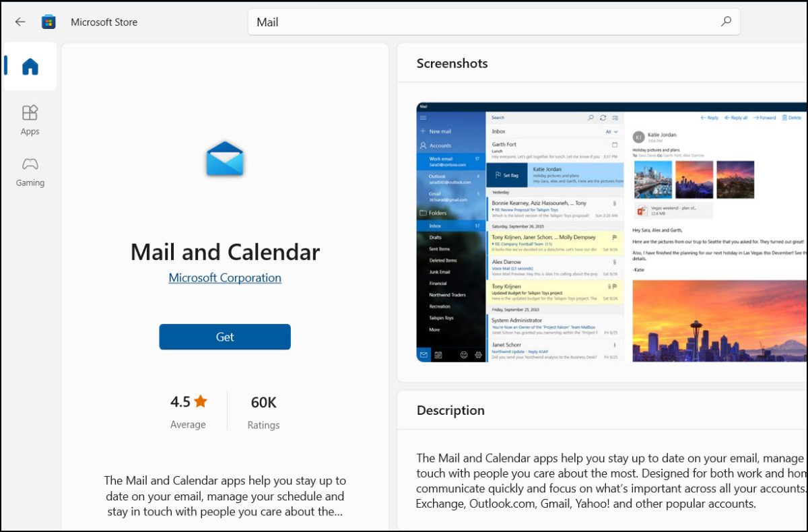Screen dimensions: 808x532
Task: Click the 4.5 Average rating
Action: (188, 411)
